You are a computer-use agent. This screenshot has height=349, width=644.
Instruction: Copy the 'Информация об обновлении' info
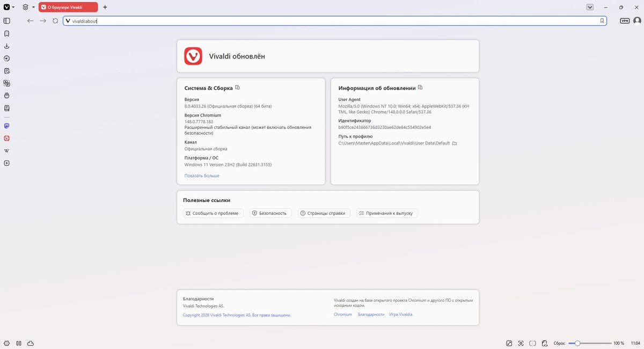point(420,88)
